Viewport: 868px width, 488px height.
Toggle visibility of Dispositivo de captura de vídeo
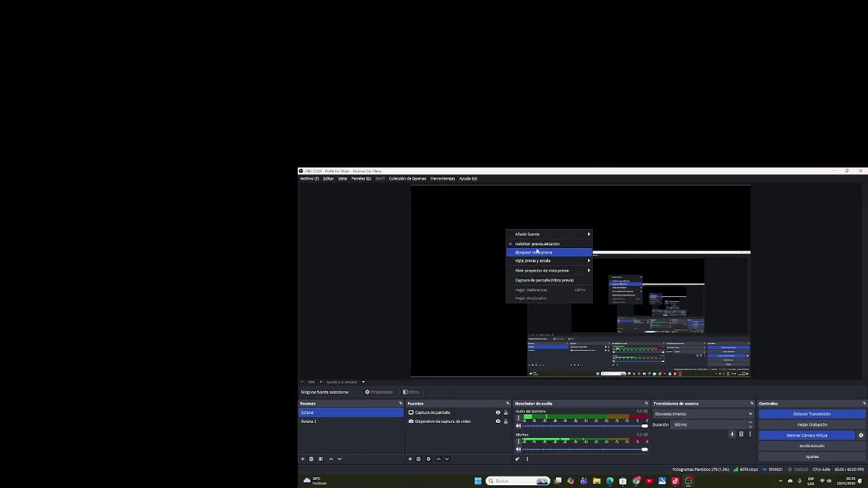click(x=498, y=421)
